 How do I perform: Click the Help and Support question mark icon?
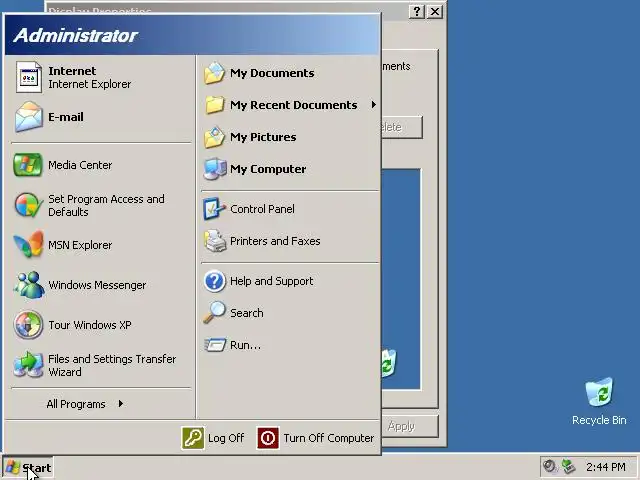215,281
